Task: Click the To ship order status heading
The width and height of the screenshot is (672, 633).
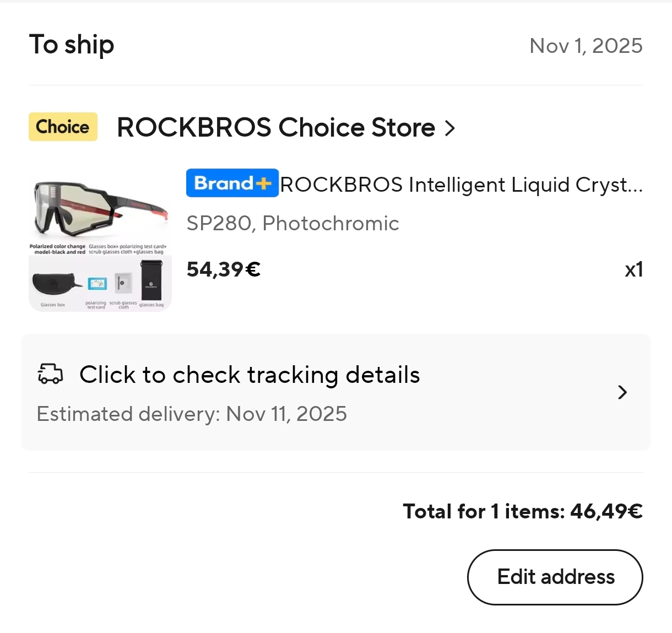Action: tap(72, 45)
